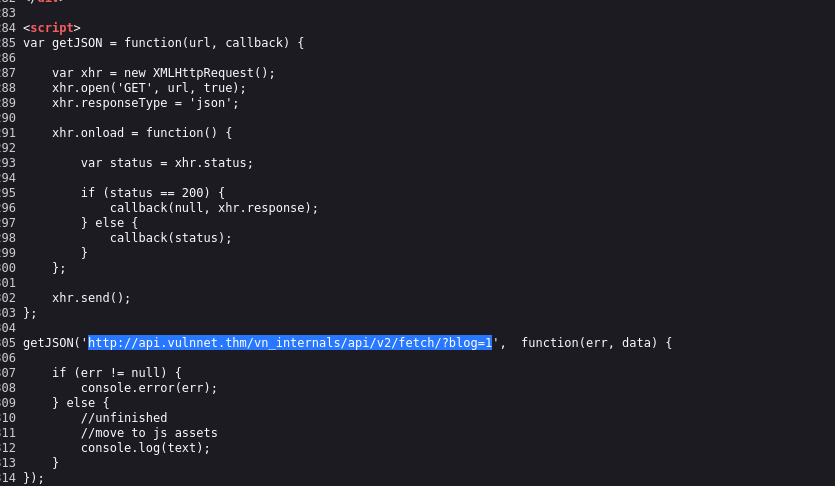Click the console.error(err) line
Screen dimensions: 835x486
coord(149,388)
